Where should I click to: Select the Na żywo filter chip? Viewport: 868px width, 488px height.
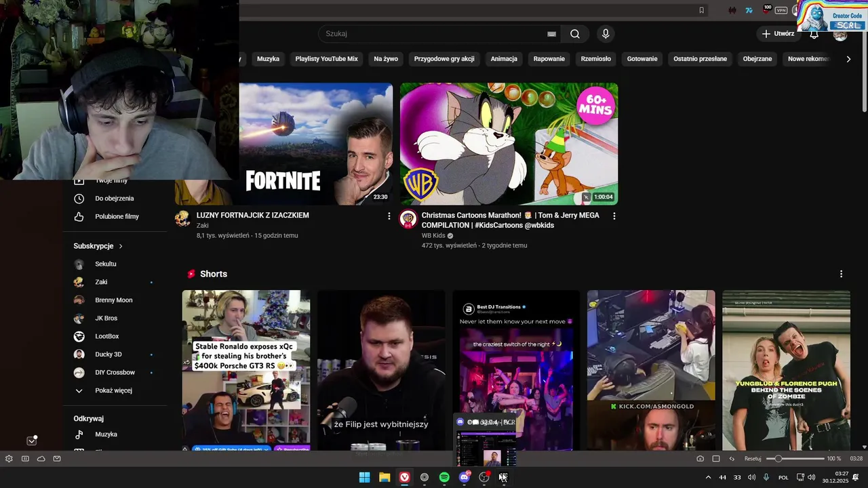(x=386, y=59)
